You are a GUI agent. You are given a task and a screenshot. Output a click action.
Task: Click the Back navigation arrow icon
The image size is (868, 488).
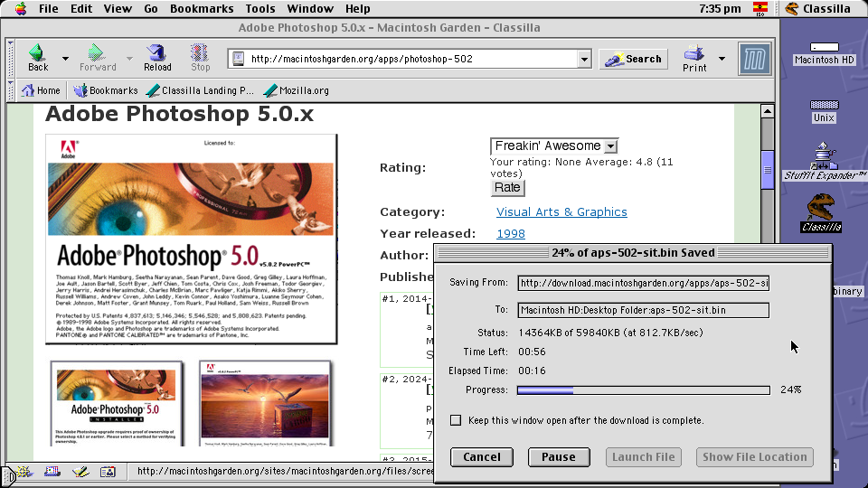tap(37, 53)
